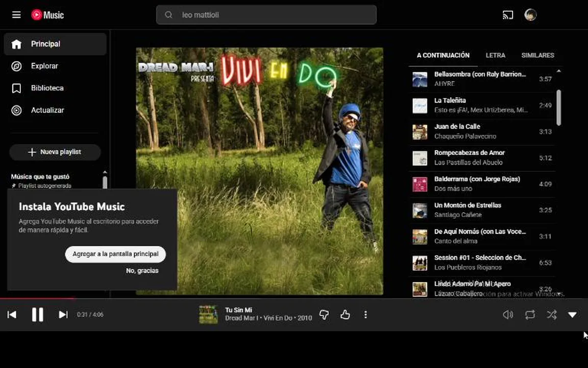Screen dimensions: 588x368
Task: Click Agregar a la pantalla principal button
Action: 115,254
